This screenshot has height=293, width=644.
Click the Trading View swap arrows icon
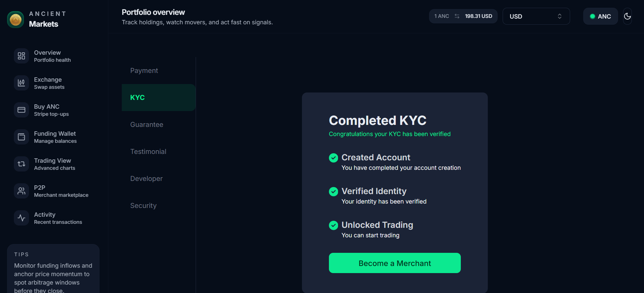(21, 164)
